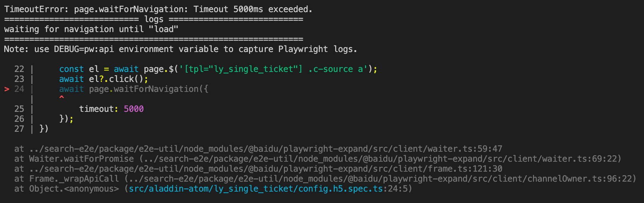Click the DEBUG=pw:api variable text

84,49
